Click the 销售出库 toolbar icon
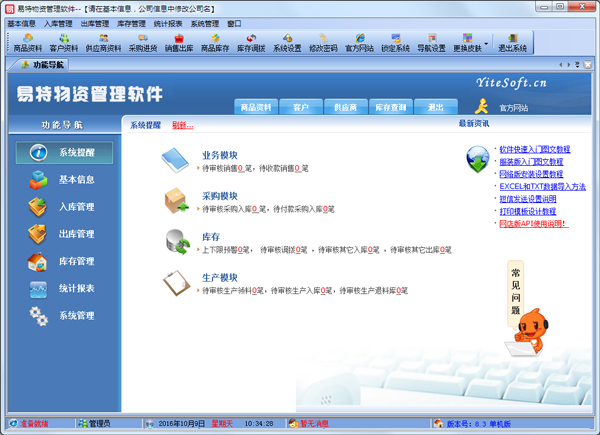600x435 pixels. [179, 42]
